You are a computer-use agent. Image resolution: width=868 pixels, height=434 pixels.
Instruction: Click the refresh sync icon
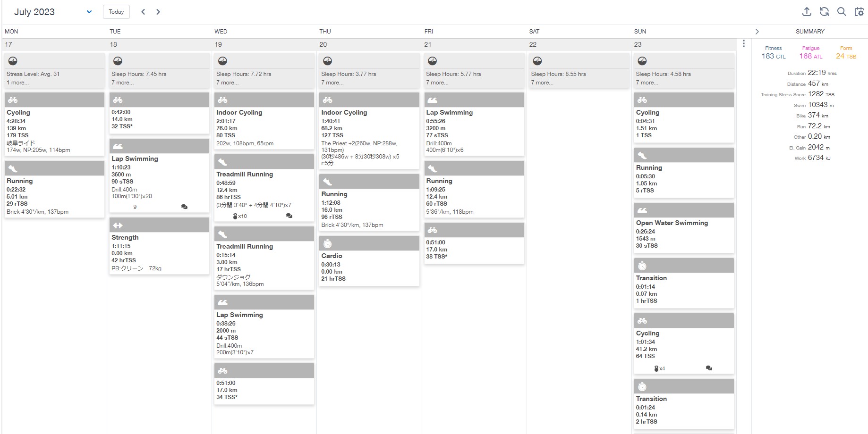point(824,12)
